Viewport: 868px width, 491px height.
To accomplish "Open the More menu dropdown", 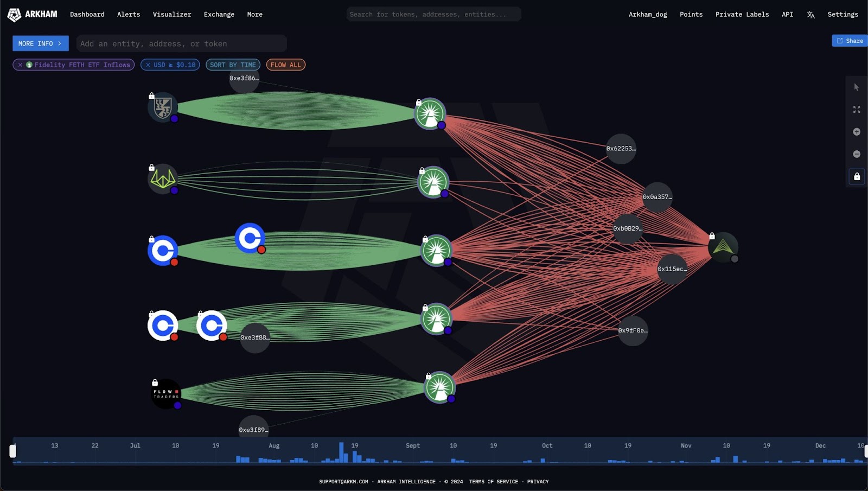I will click(x=254, y=15).
